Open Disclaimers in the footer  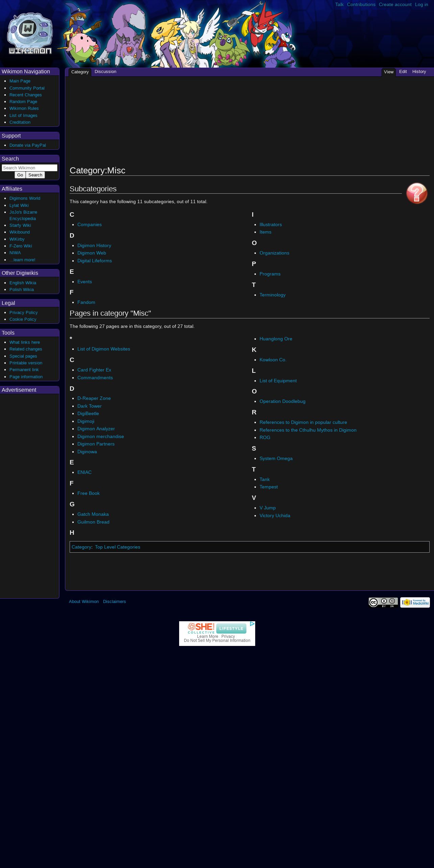click(114, 602)
